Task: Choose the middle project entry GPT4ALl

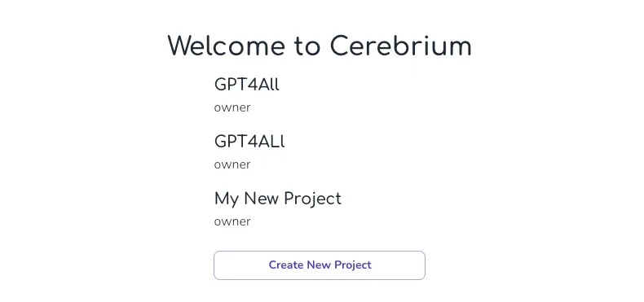Action: tap(249, 142)
